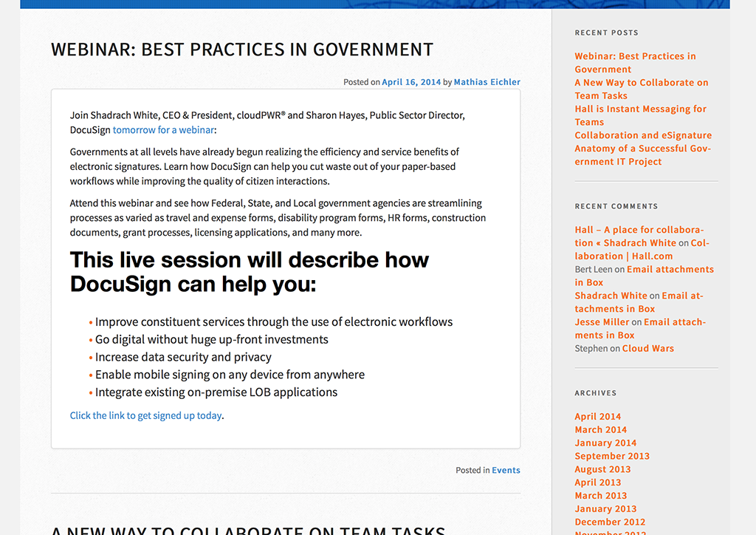This screenshot has height=535, width=756.
Task: Click bullet 'Improve constituent services through the use of electronic workflows'
Action: 274,321
